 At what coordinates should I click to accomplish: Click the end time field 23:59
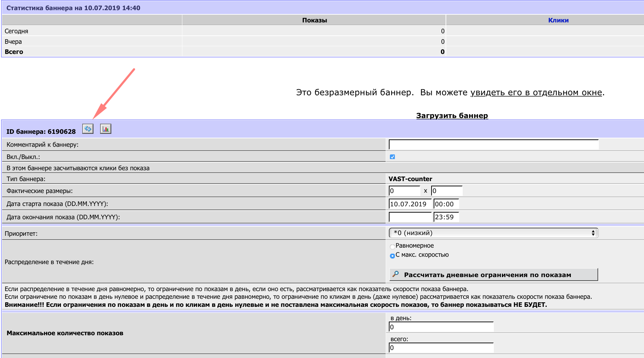[x=446, y=217]
